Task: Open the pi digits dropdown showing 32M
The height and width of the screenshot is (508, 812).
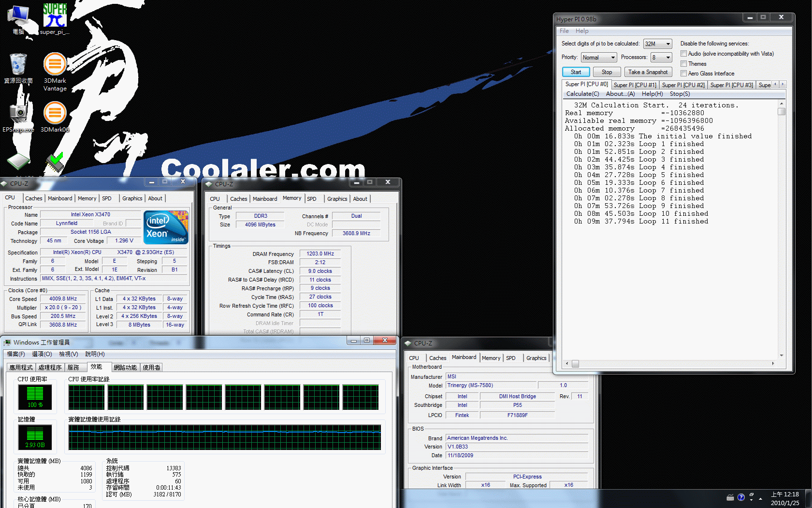Action: coord(657,44)
